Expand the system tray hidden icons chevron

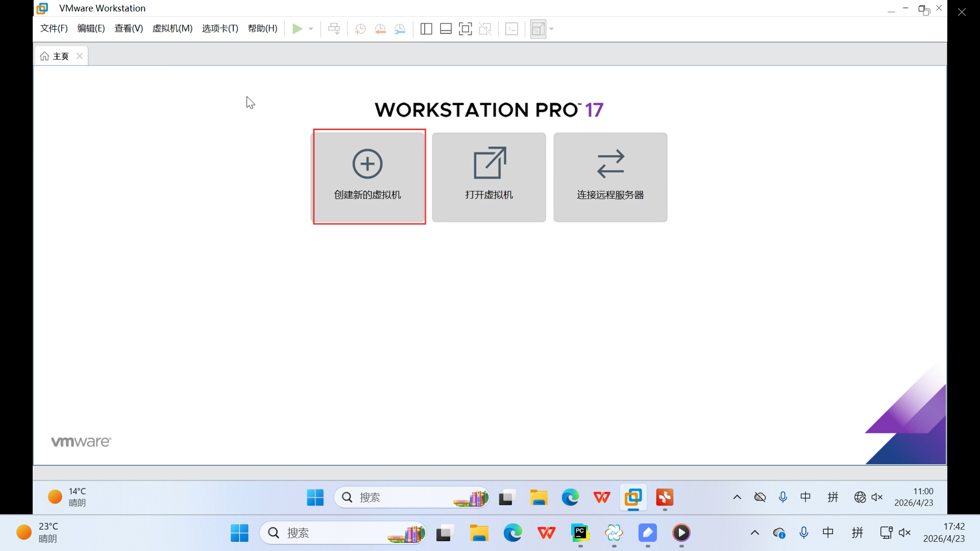pyautogui.click(x=754, y=533)
